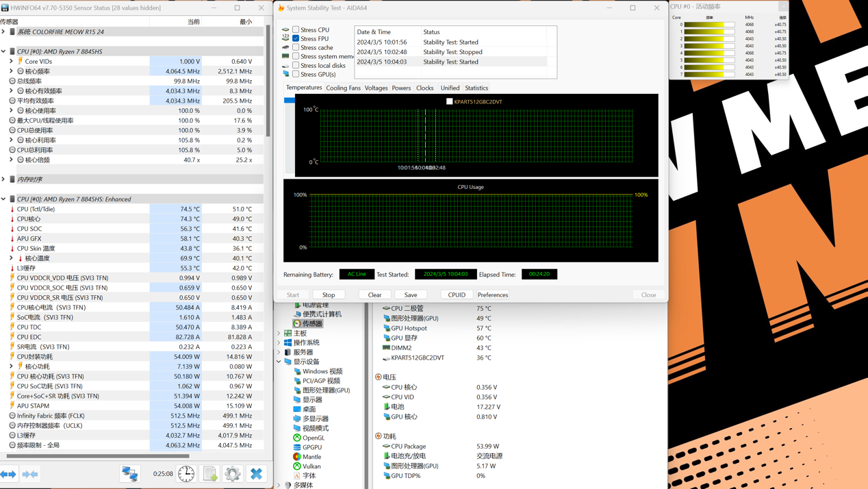Click HWiNFO blue X close sensors icon
Screen dimensions: 868x489
pyautogui.click(x=256, y=473)
